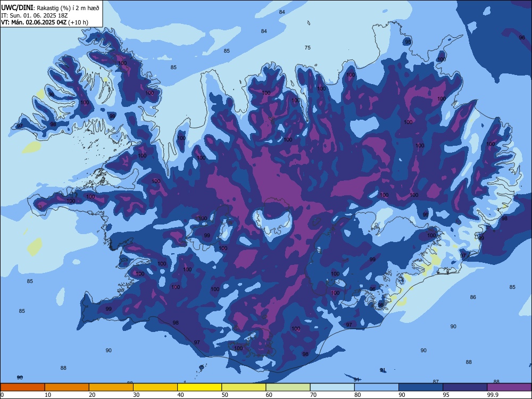Click the '10' legend tick label

pyautogui.click(x=48, y=395)
